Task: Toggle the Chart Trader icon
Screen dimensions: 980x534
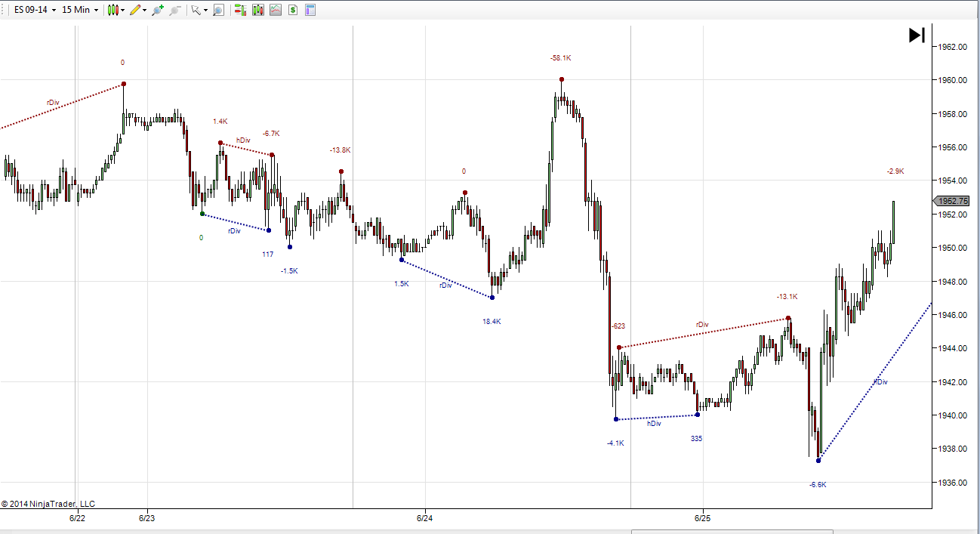Action: 240,10
